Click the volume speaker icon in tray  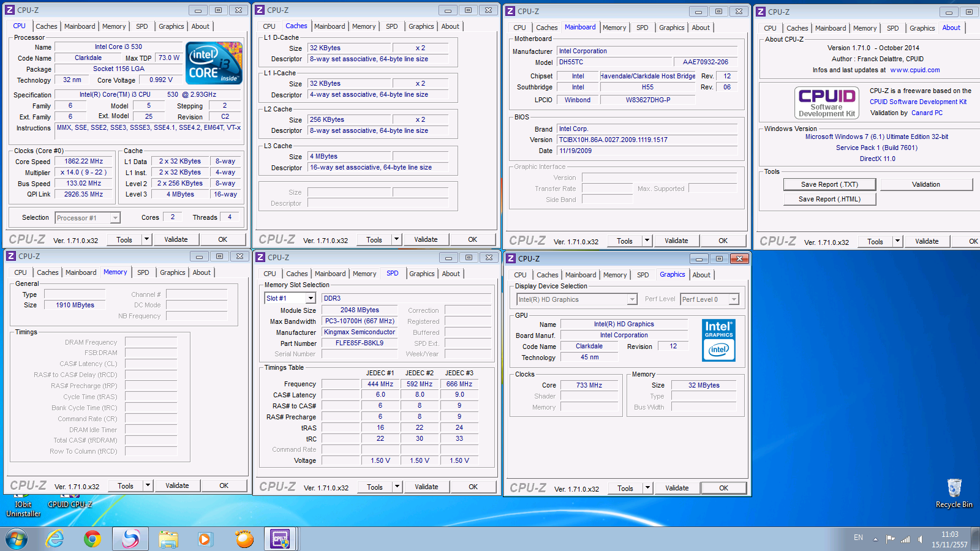coord(920,539)
